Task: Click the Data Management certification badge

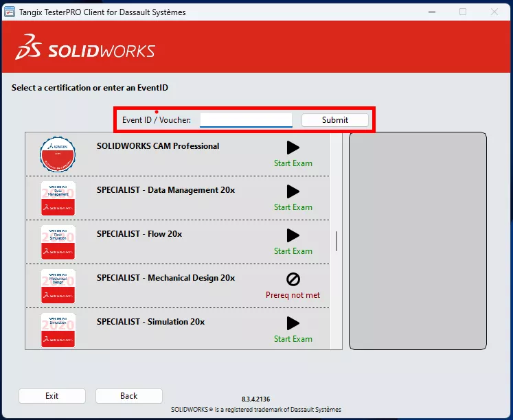Action: point(58,198)
